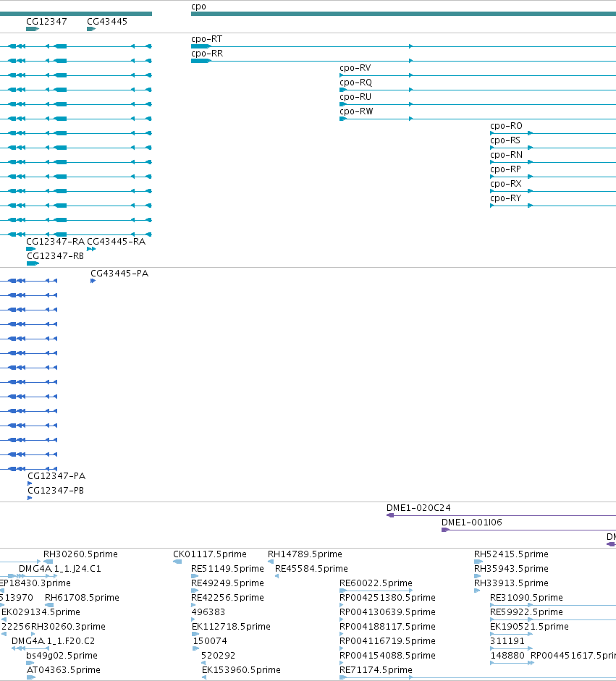Click the RH33913.5prime EST label
This screenshot has width=616, height=681.
511,583
